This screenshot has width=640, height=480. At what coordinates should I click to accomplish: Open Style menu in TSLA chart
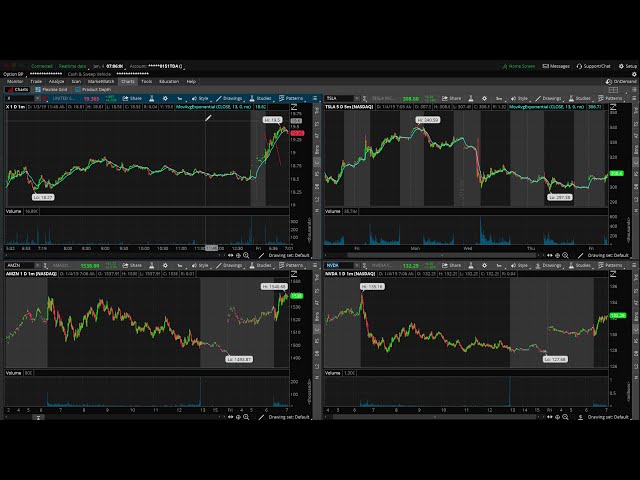pyautogui.click(x=519, y=98)
